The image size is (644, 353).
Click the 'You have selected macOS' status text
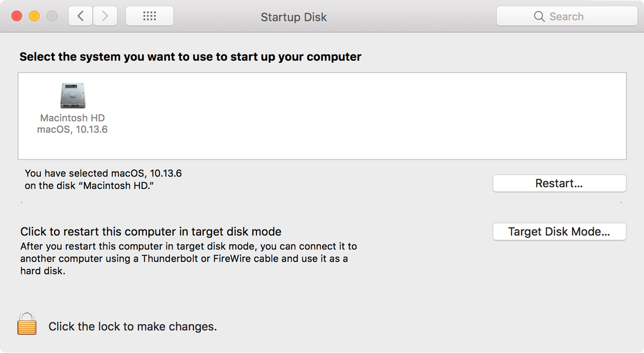pyautogui.click(x=103, y=180)
